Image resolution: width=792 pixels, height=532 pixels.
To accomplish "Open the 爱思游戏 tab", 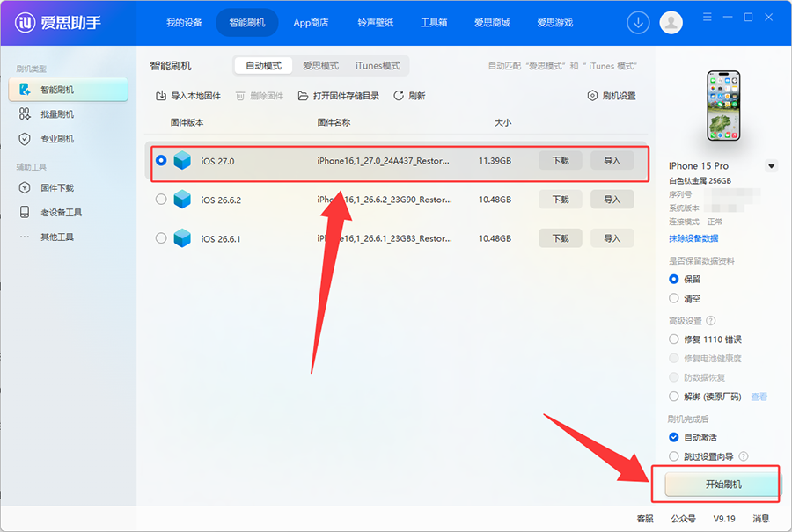I will click(555, 23).
